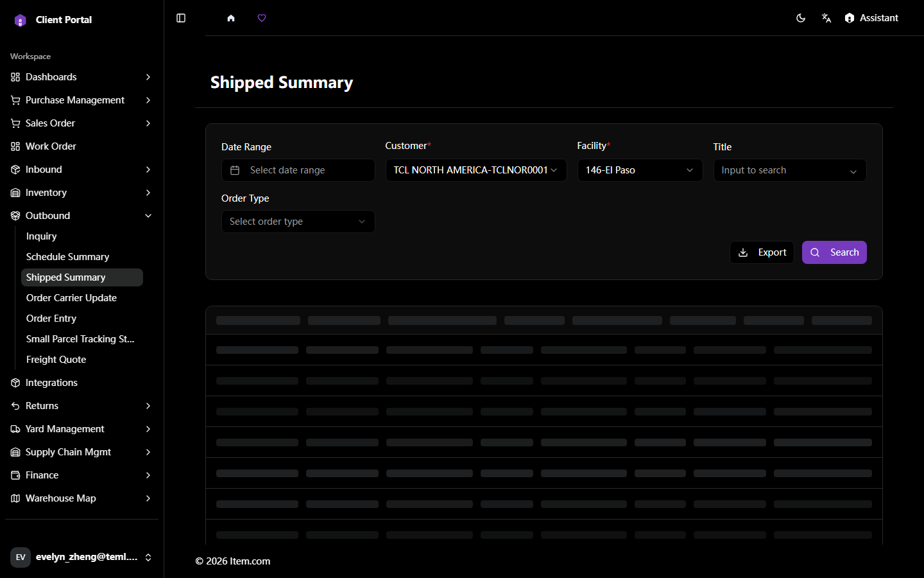
Task: Click the Work Order icon
Action: [15, 146]
